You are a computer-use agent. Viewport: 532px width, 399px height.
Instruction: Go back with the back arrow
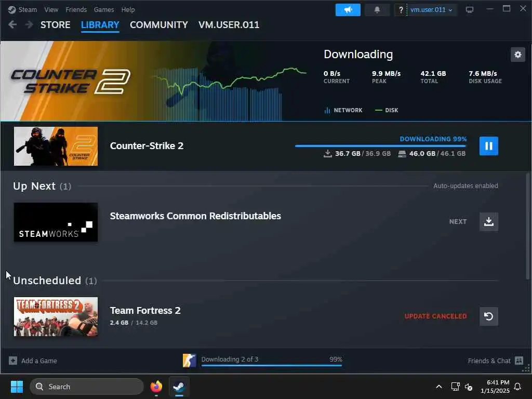pyautogui.click(x=12, y=24)
